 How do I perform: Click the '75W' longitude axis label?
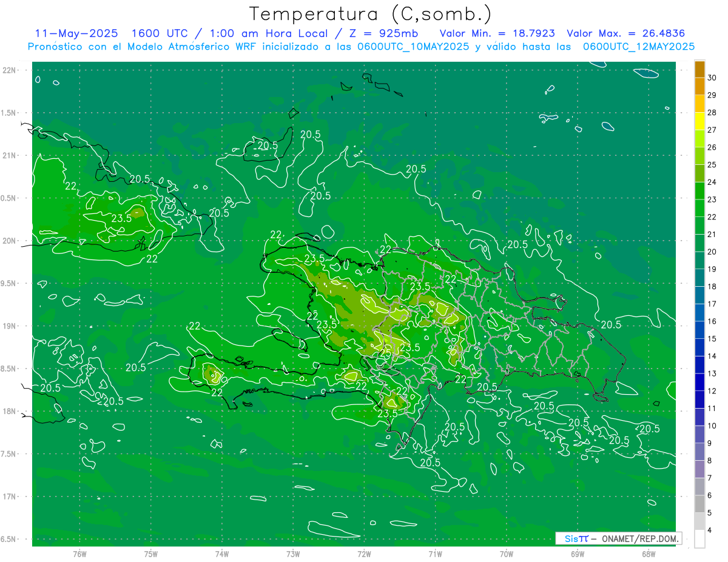[x=151, y=554]
